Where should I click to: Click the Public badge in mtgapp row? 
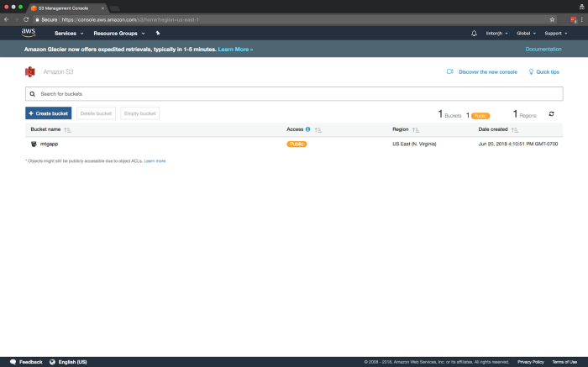coord(297,144)
